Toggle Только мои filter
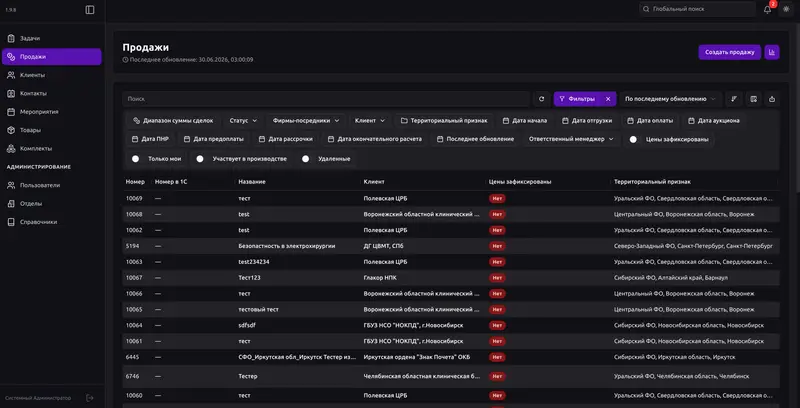The height and width of the screenshot is (408, 800). (135, 159)
